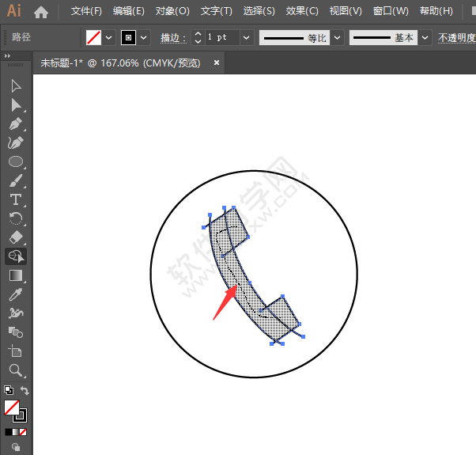This screenshot has width=476, height=455.
Task: Swap fill and stroke colors
Action: click(25, 391)
